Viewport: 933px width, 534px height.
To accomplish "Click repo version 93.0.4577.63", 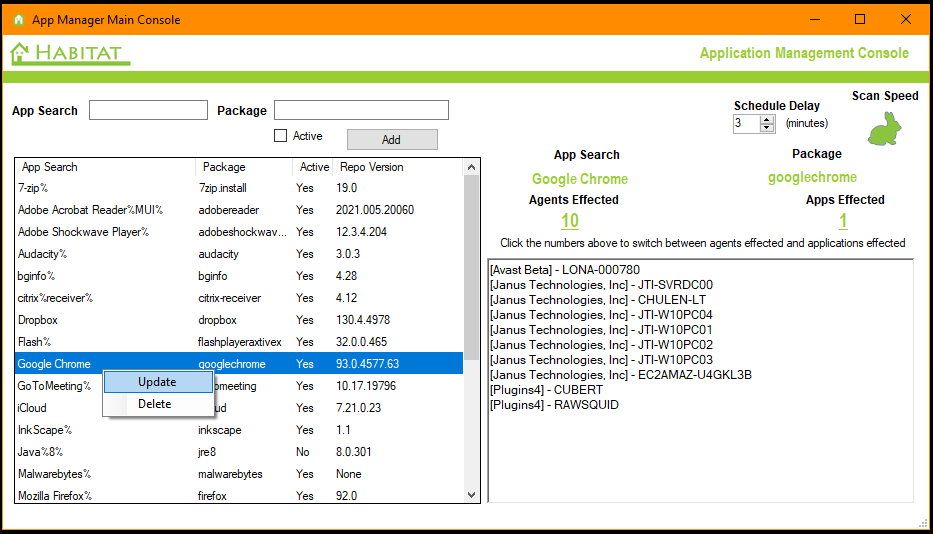I will click(367, 364).
